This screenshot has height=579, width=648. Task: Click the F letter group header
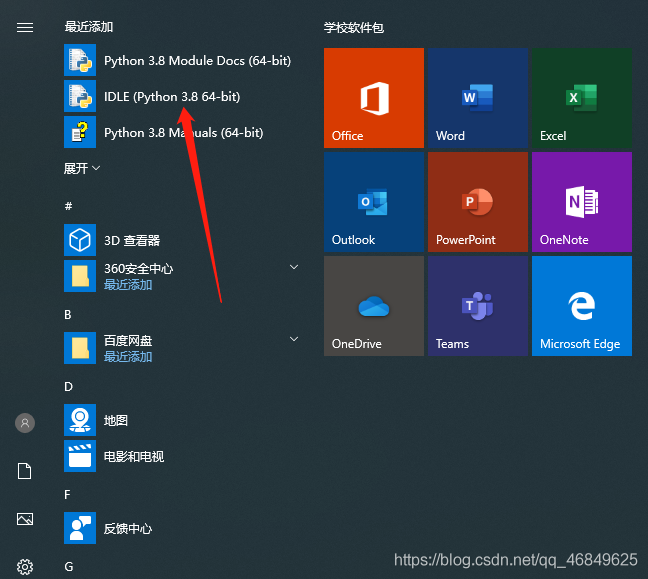click(67, 495)
